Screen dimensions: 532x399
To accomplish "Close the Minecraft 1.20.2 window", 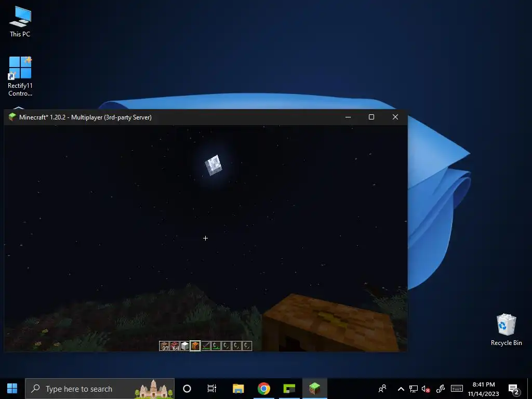I will pyautogui.click(x=395, y=117).
